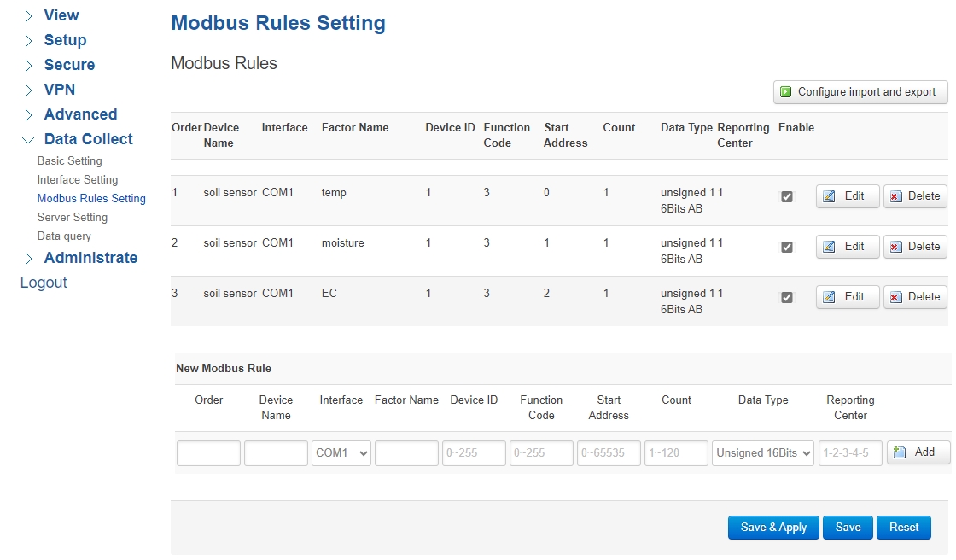Disable the EC rule checkbox
The width and height of the screenshot is (956, 560).
(x=786, y=296)
